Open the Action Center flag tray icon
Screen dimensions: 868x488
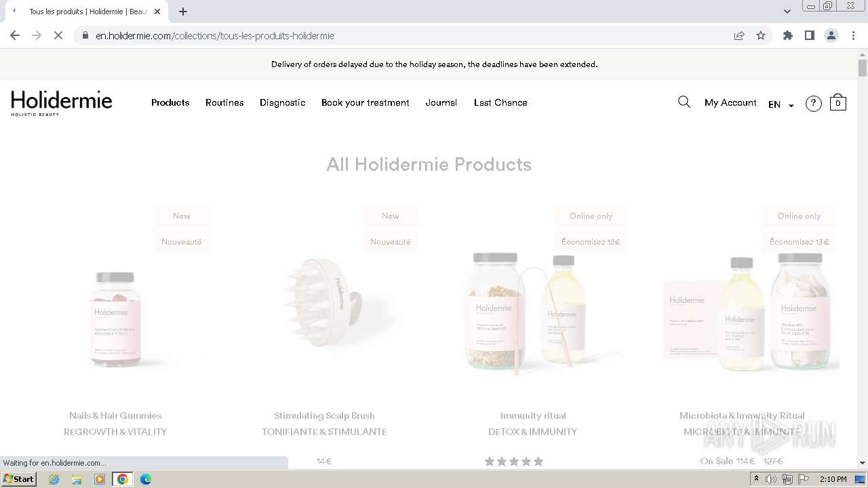(802, 479)
